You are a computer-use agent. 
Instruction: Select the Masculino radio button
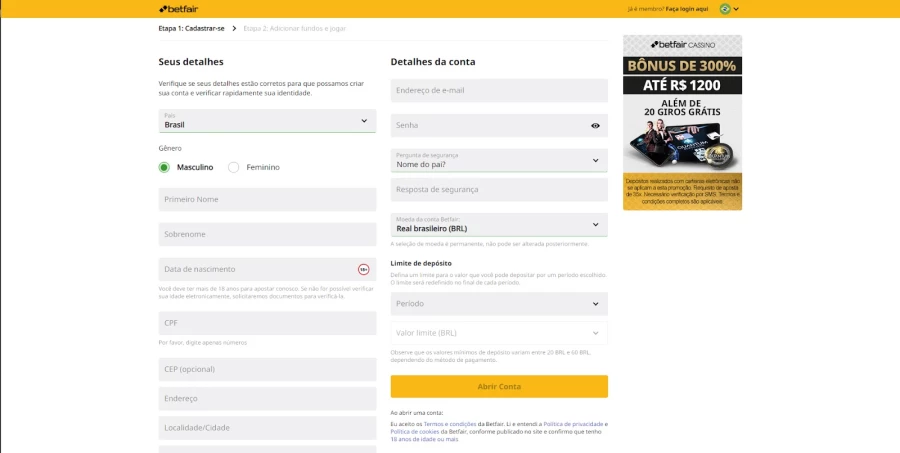tap(164, 167)
